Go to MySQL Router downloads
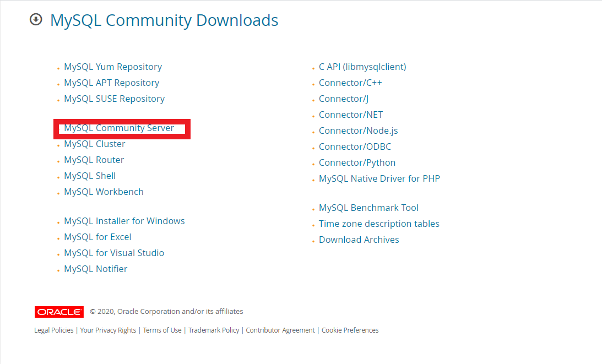Screen dimensions: 602x364 coord(94,160)
